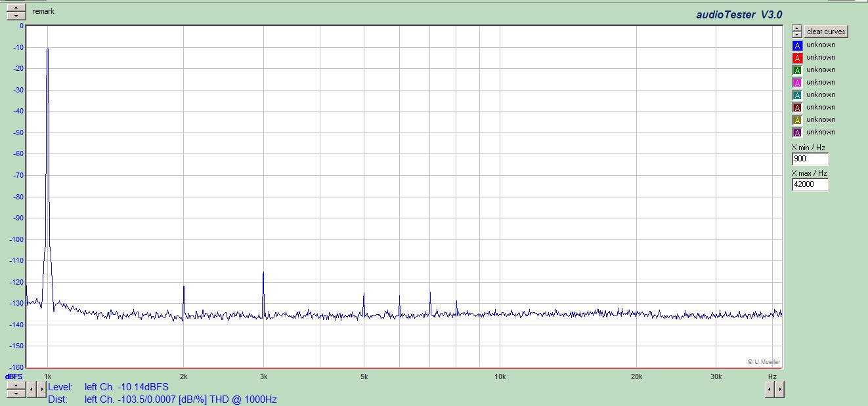Click the up arrow beside remark
The height and width of the screenshot is (406, 868).
click(16, 7)
